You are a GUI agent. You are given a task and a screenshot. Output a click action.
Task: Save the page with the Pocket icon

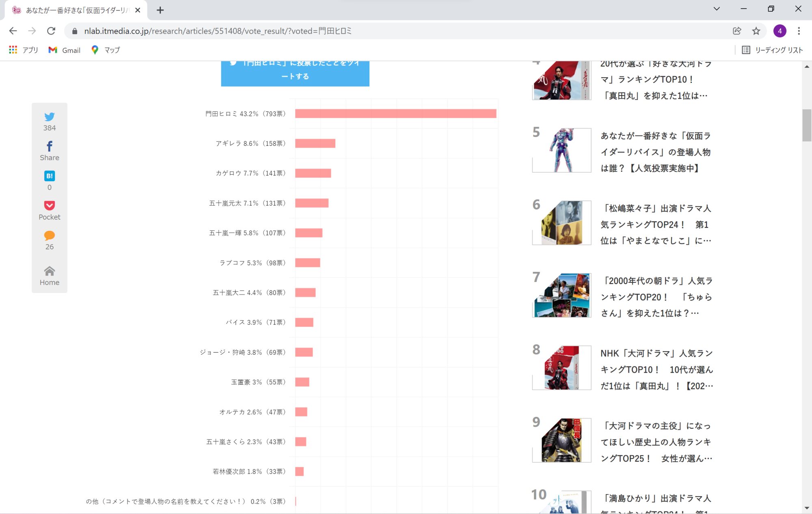click(x=50, y=206)
